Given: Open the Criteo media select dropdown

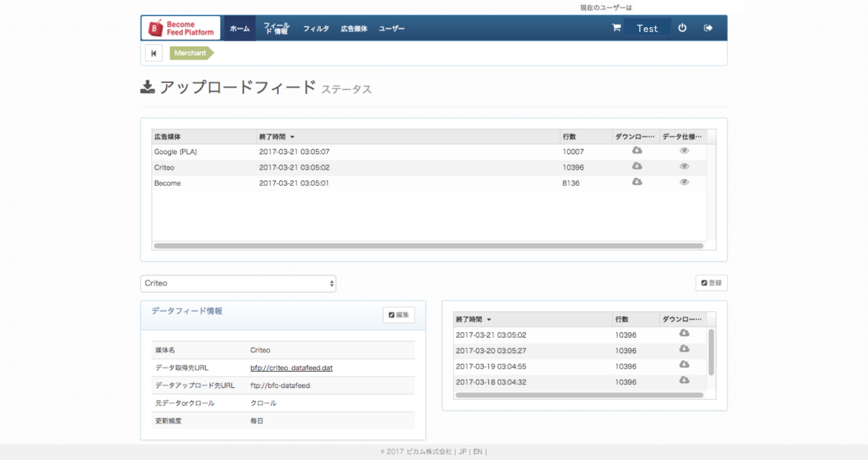Looking at the screenshot, I should pyautogui.click(x=238, y=283).
